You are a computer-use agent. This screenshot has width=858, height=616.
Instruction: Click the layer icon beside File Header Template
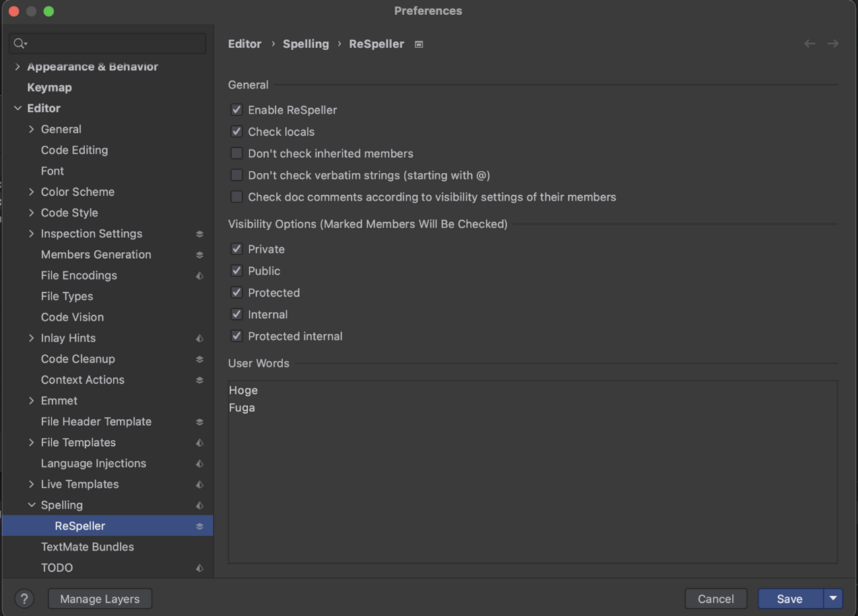click(x=199, y=422)
